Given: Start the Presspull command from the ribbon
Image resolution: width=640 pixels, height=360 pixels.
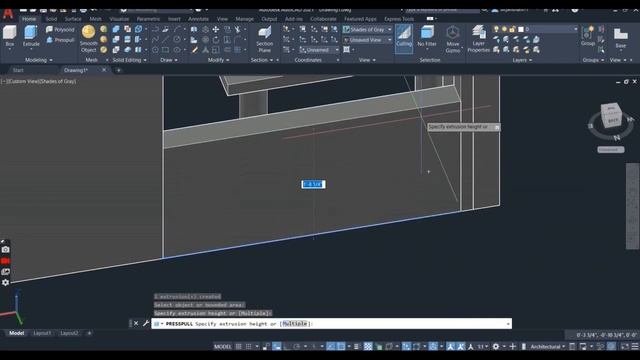Looking at the screenshot, I should point(60,40).
